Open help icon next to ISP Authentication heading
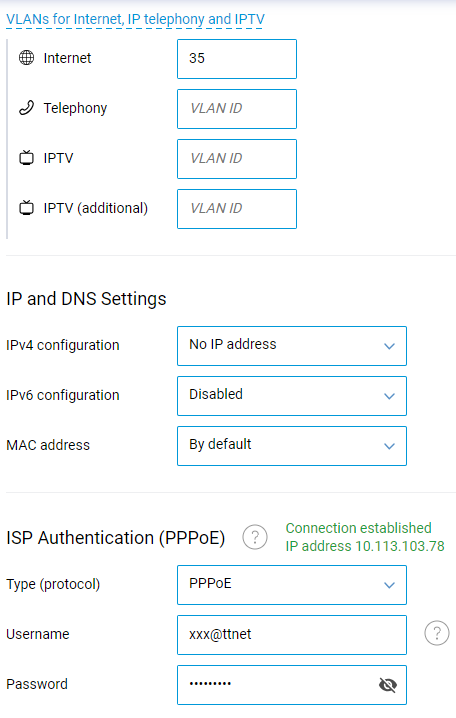This screenshot has width=456, height=718. point(255,537)
